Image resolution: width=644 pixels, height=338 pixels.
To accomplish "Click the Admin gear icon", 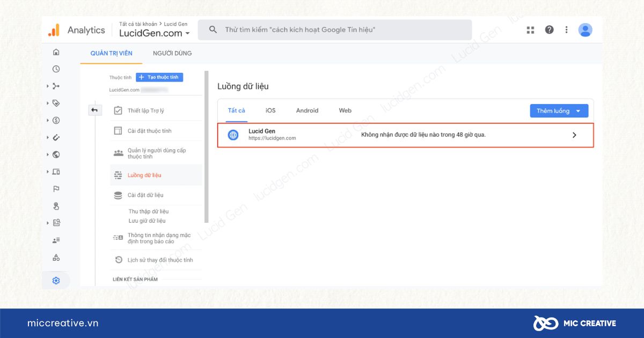I will [56, 281].
